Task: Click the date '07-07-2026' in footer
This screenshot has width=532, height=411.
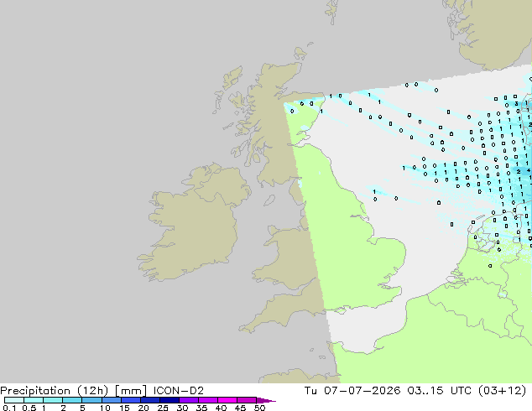Action: click(362, 391)
